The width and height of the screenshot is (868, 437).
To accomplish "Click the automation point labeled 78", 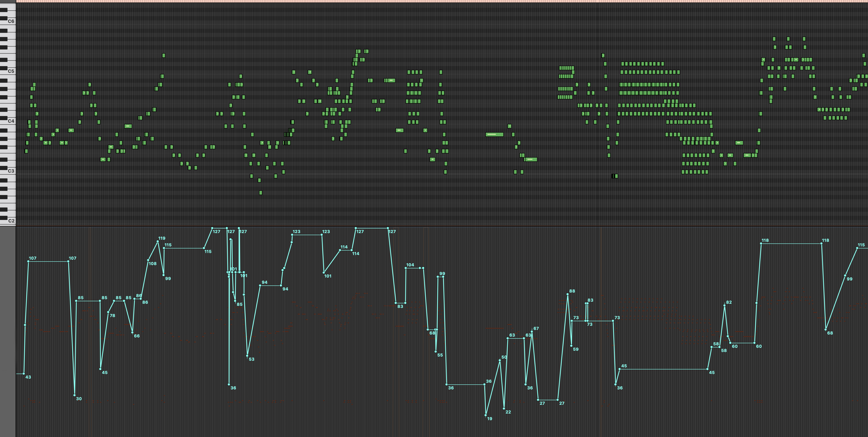I will (108, 312).
